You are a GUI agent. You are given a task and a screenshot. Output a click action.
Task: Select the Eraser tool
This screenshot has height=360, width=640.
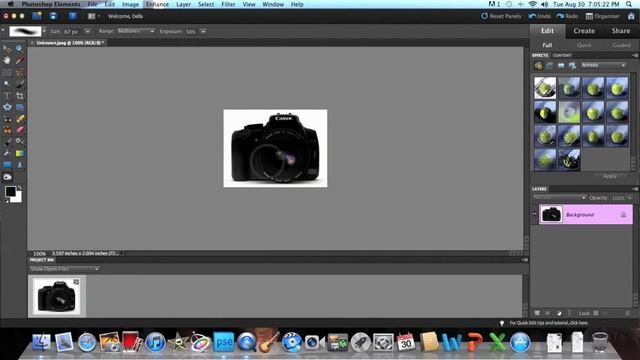[x=19, y=131]
